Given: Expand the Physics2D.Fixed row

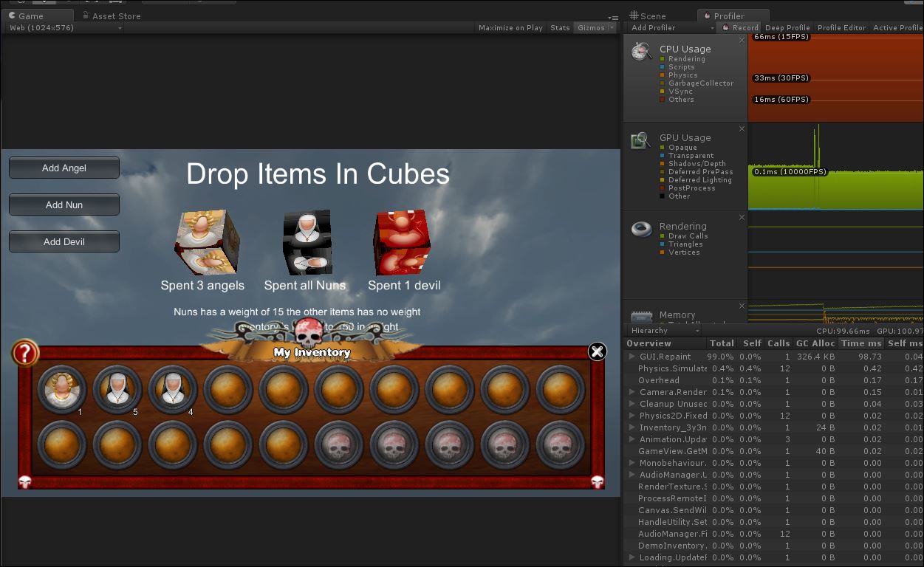Looking at the screenshot, I should pyautogui.click(x=632, y=416).
